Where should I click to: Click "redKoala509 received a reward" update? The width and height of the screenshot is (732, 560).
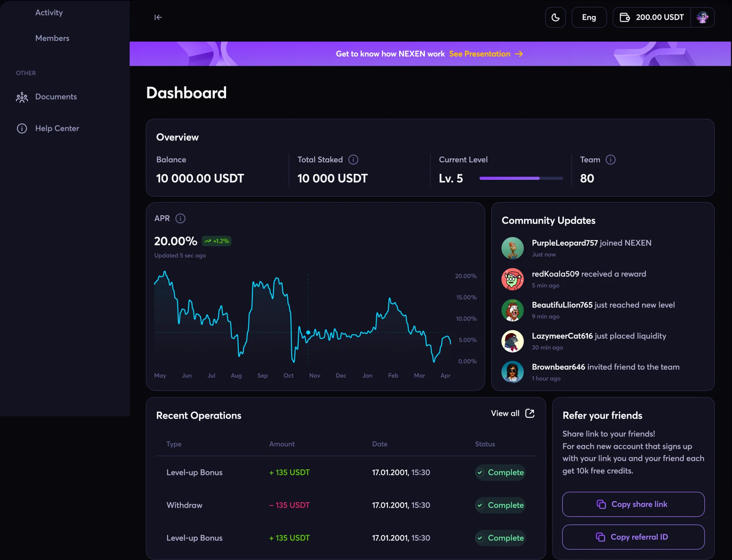(589, 274)
